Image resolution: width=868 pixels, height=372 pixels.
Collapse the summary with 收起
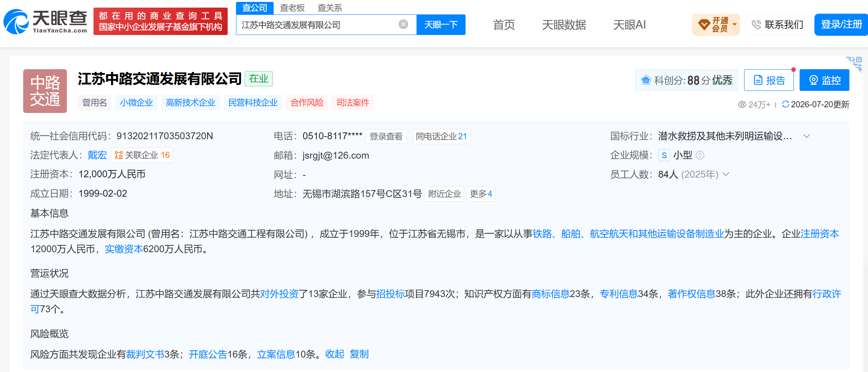(335, 354)
